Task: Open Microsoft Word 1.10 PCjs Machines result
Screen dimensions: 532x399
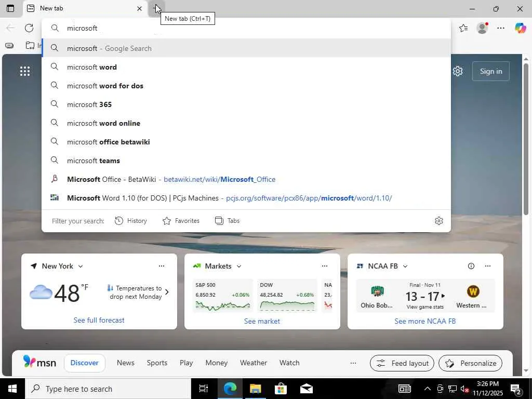Action: click(246, 198)
